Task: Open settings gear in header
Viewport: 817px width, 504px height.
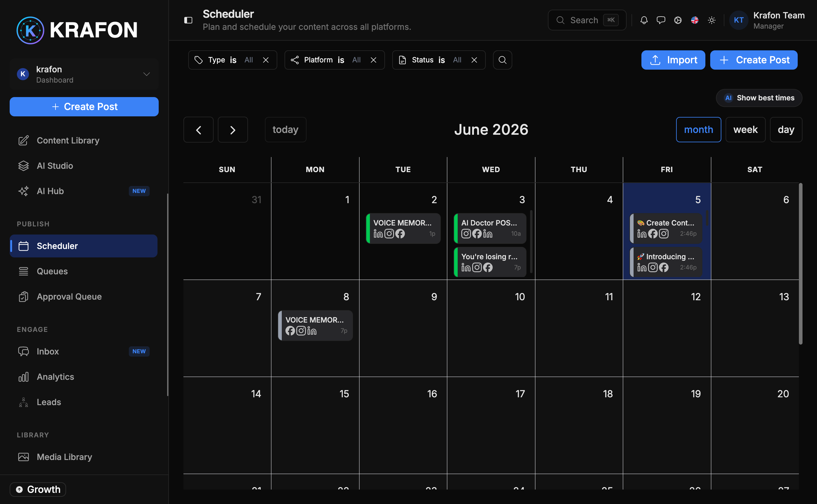Action: [x=678, y=20]
